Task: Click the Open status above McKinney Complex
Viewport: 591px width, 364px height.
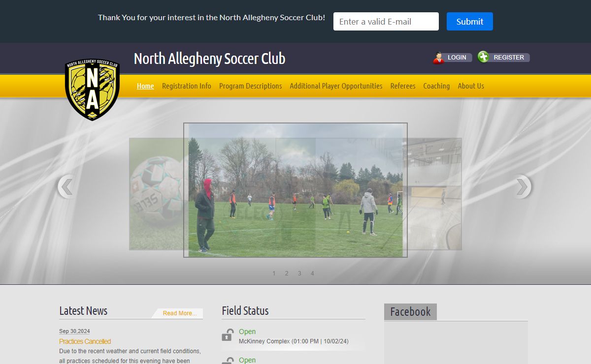Action: pyautogui.click(x=247, y=332)
